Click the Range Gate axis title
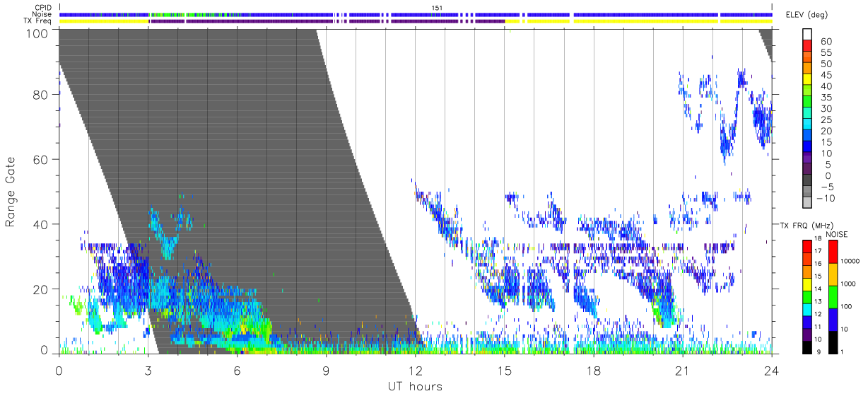 tap(10, 192)
